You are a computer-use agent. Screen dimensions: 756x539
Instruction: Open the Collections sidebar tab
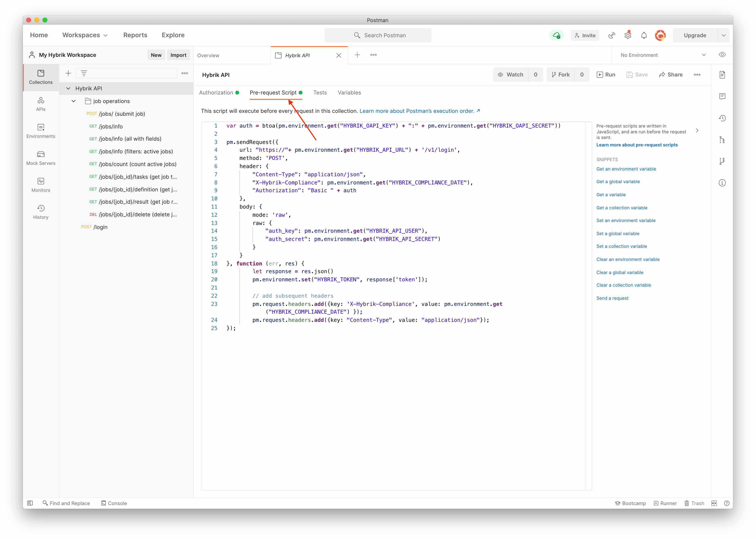coord(41,77)
